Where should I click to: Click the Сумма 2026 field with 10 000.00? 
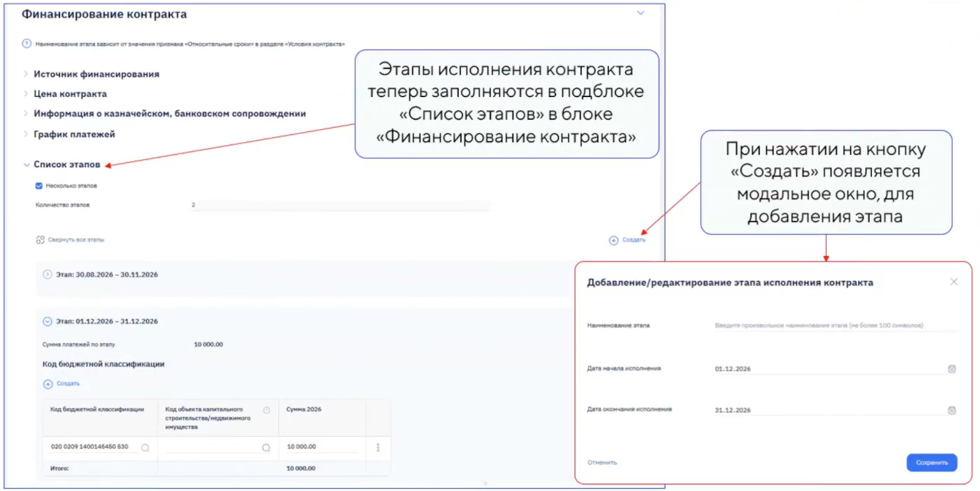(322, 447)
